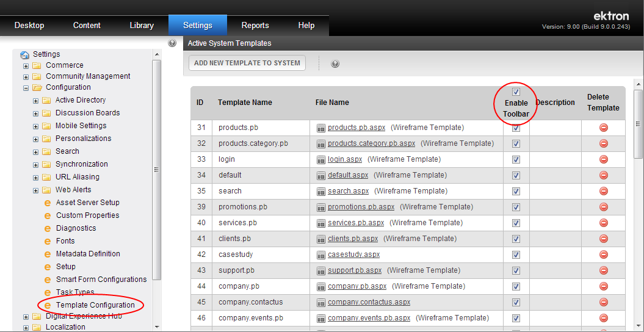Open Diagnostics from Configuration tree
644x332 pixels.
pos(76,228)
